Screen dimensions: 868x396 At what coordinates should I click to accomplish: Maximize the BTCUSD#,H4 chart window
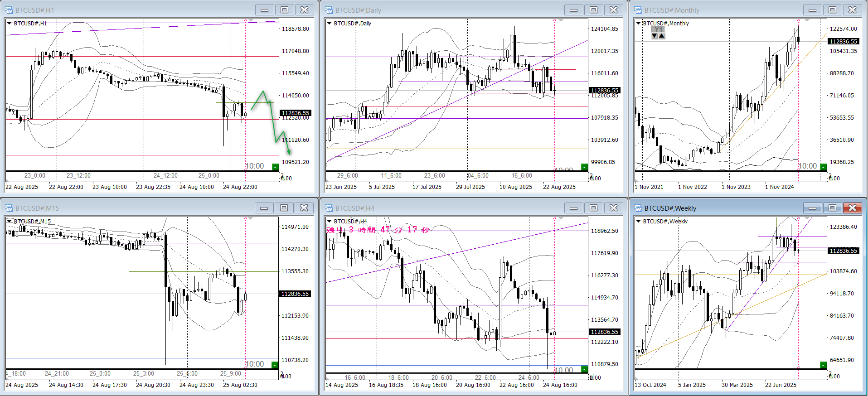593,208
